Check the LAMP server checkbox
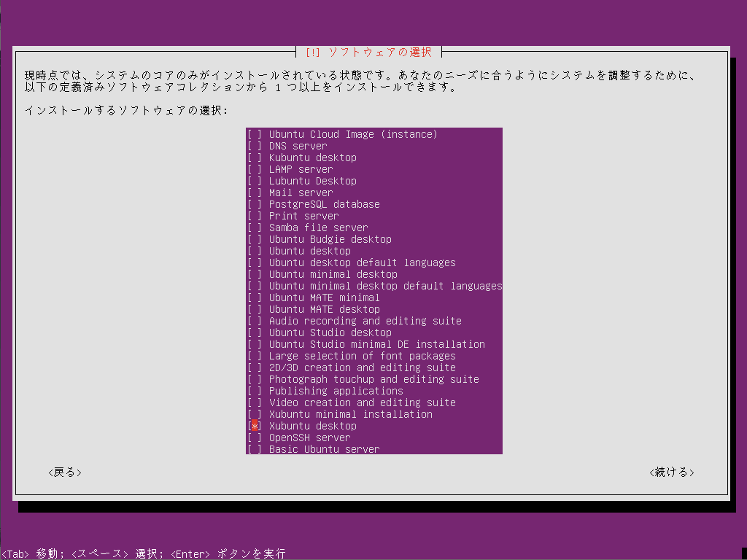Screen dimensions: 747x560 (255, 169)
